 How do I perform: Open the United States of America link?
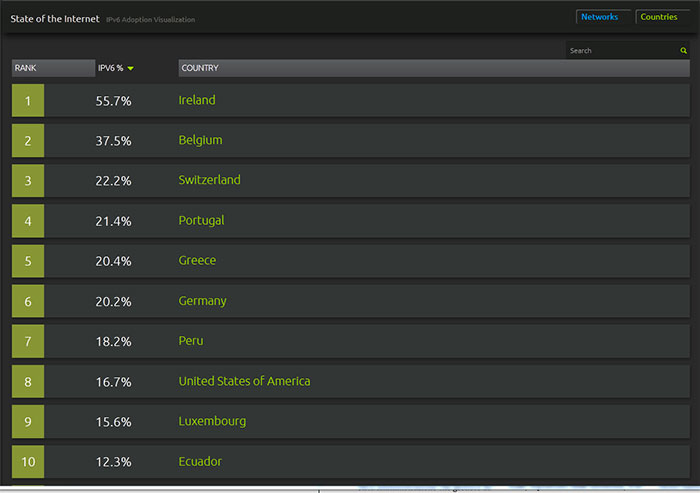245,381
